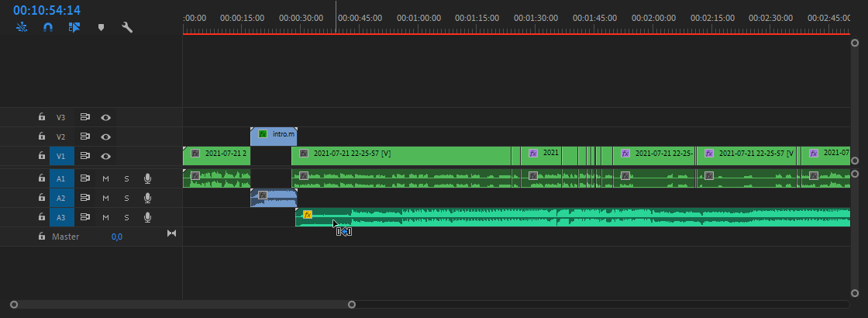The image size is (868, 318).
Task: Click the horizontal zoom scrollbar right handle
Action: point(352,304)
